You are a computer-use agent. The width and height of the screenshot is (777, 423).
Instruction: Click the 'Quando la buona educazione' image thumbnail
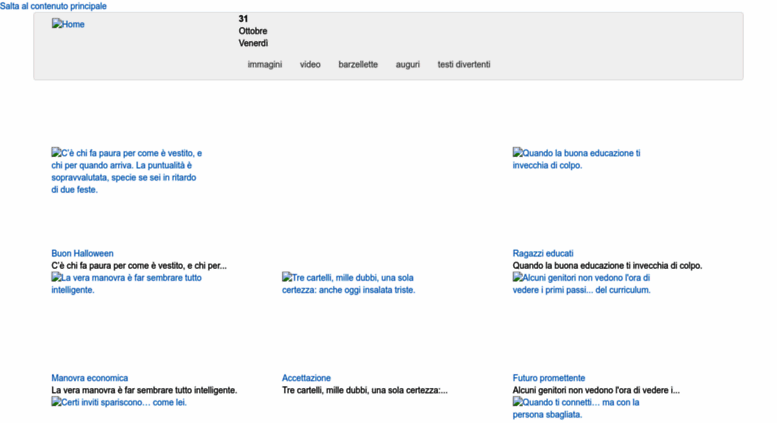click(x=577, y=159)
